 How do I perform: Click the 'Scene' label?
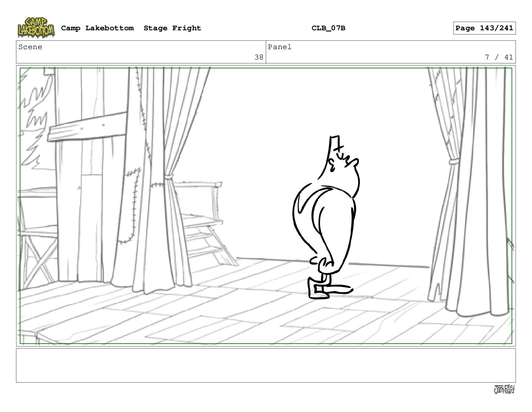(x=30, y=47)
